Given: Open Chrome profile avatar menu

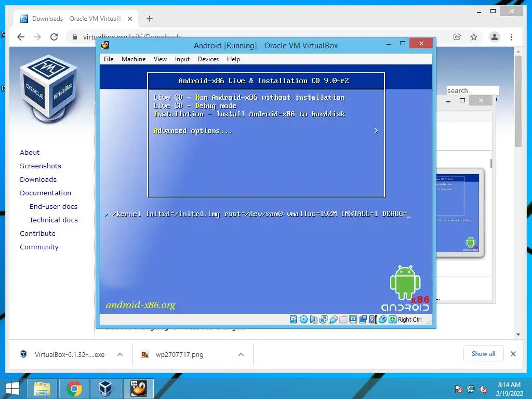Looking at the screenshot, I should click(x=495, y=37).
